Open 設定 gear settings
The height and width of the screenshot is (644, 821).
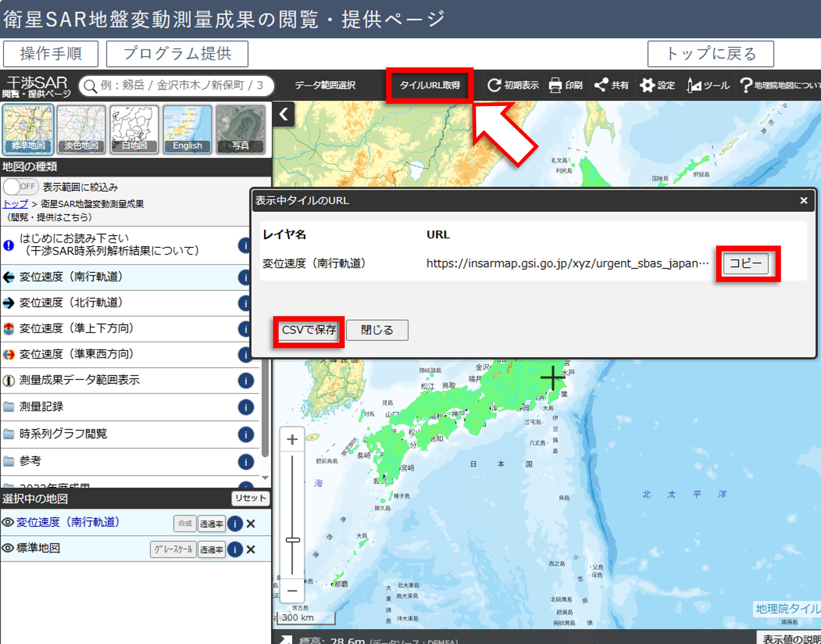pyautogui.click(x=657, y=86)
